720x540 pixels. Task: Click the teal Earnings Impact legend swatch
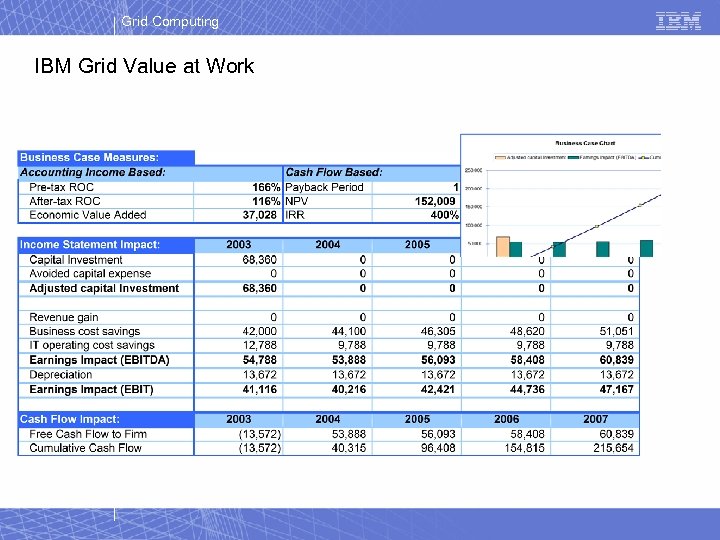pyautogui.click(x=573, y=158)
